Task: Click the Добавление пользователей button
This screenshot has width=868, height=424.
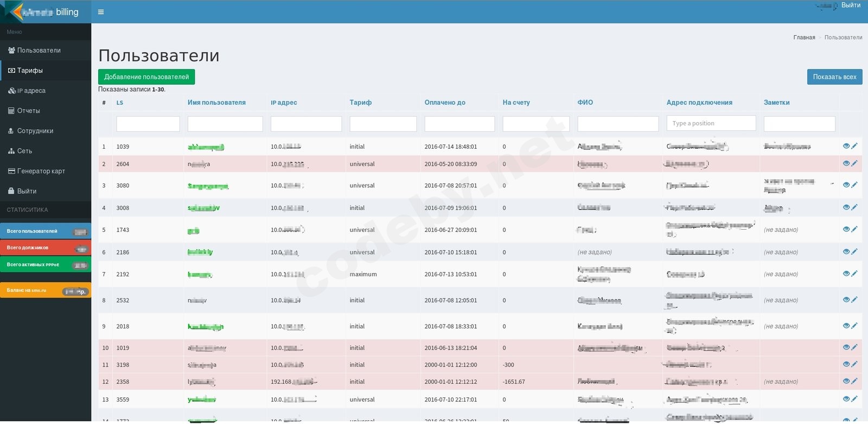Action: click(x=146, y=77)
